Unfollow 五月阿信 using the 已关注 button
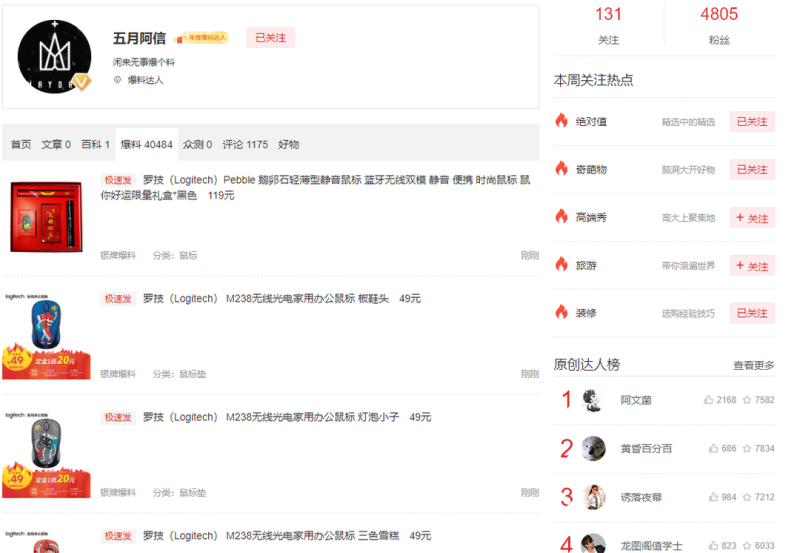 click(270, 38)
